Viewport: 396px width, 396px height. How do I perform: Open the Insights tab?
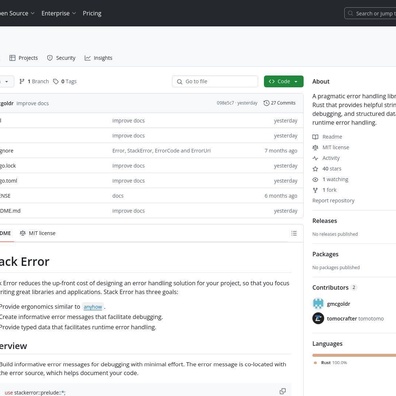pos(98,58)
